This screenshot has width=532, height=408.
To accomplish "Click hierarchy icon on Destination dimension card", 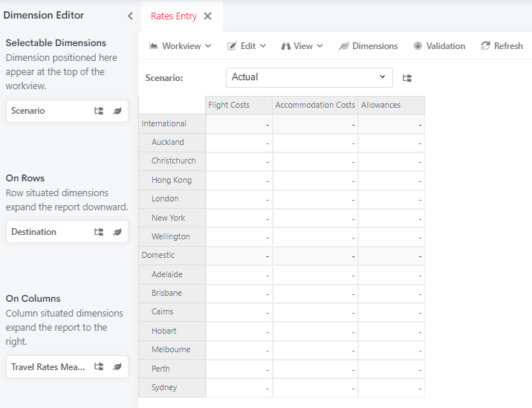I will pos(99,232).
